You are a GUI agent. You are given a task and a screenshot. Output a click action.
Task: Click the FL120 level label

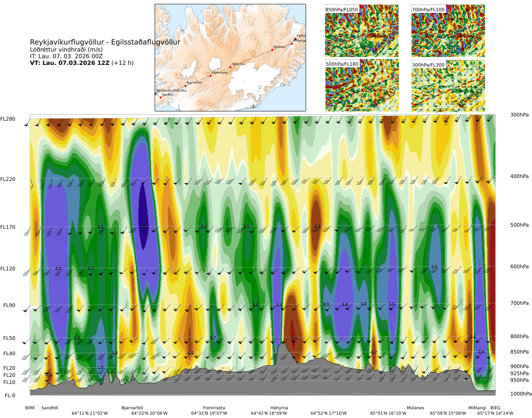coord(8,269)
